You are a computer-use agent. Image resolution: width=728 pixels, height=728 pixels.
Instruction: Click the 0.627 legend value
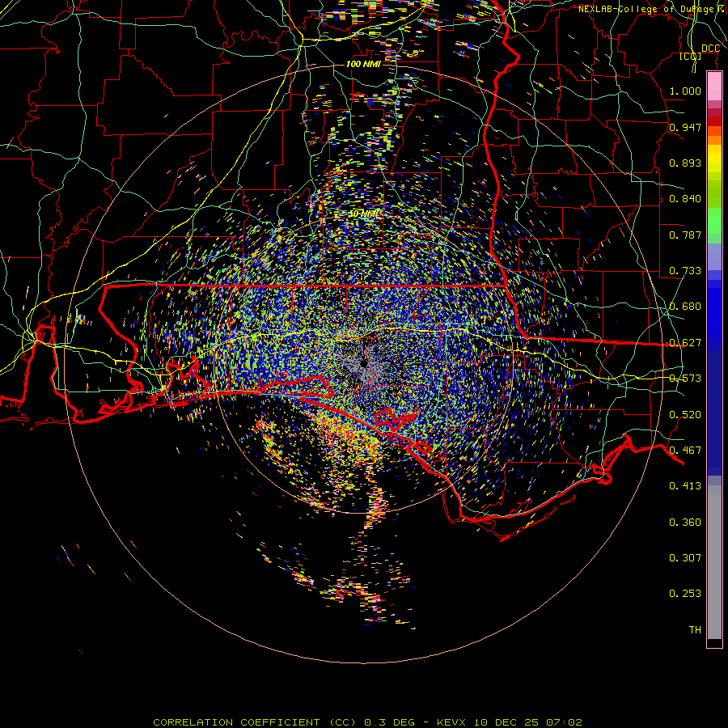[x=685, y=343]
